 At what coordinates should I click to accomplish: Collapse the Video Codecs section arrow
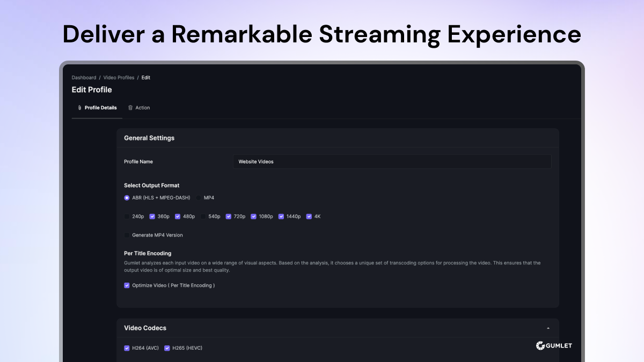pyautogui.click(x=548, y=328)
